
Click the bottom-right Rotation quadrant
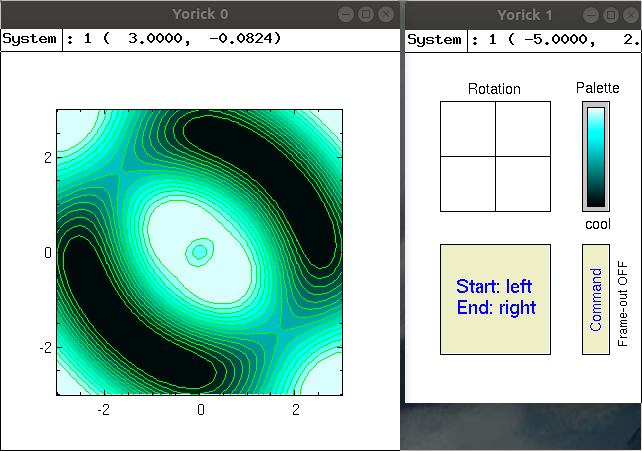click(523, 184)
